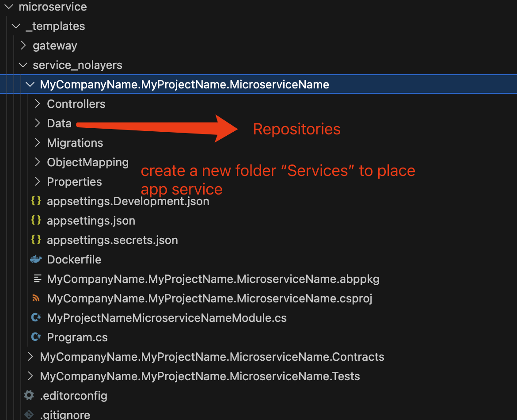
Task: Click the Docker whale icon beside Dockerfile
Action: (36, 260)
